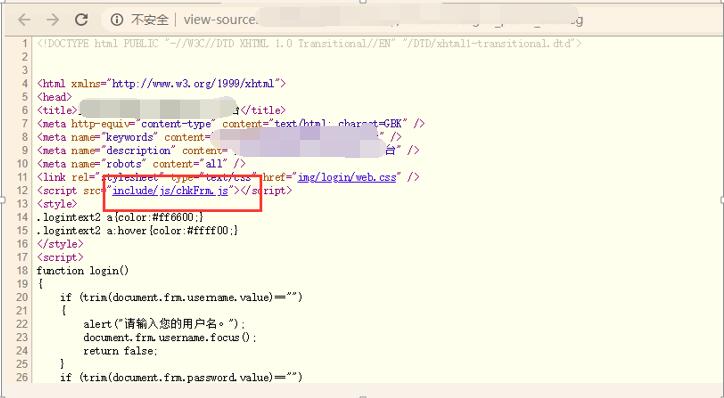Click the view-source address bar

342,19
